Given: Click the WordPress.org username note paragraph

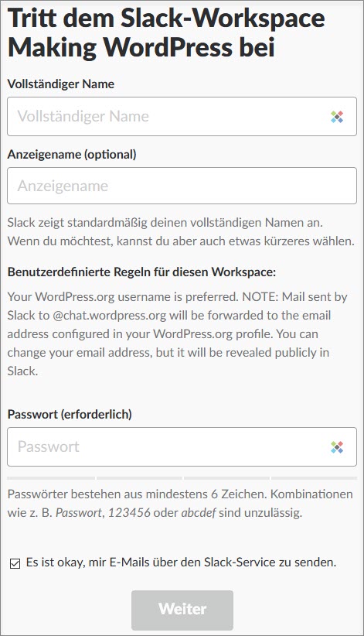Looking at the screenshot, I should 177,333.
